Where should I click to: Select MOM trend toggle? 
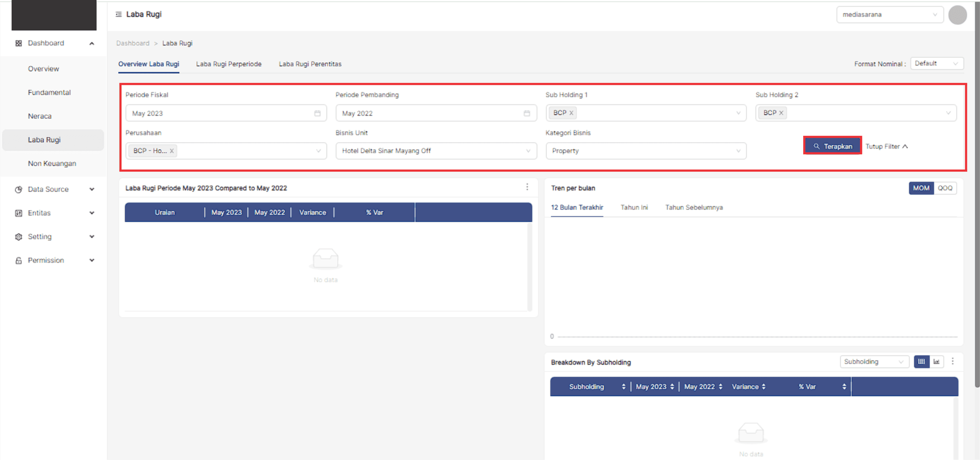coord(921,188)
